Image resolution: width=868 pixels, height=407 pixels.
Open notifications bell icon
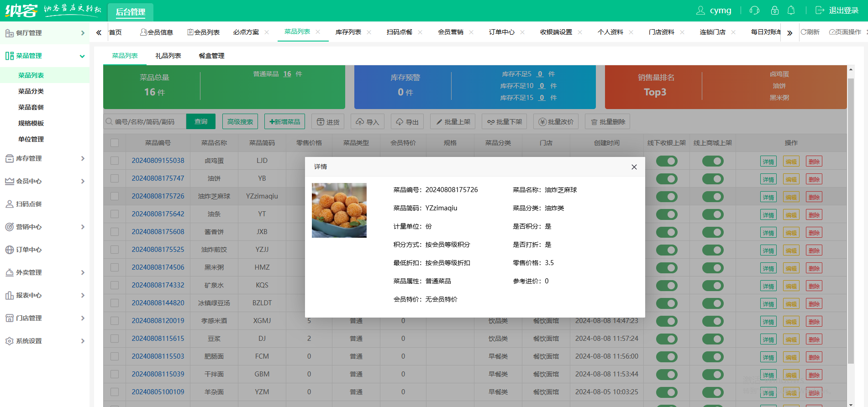(791, 10)
